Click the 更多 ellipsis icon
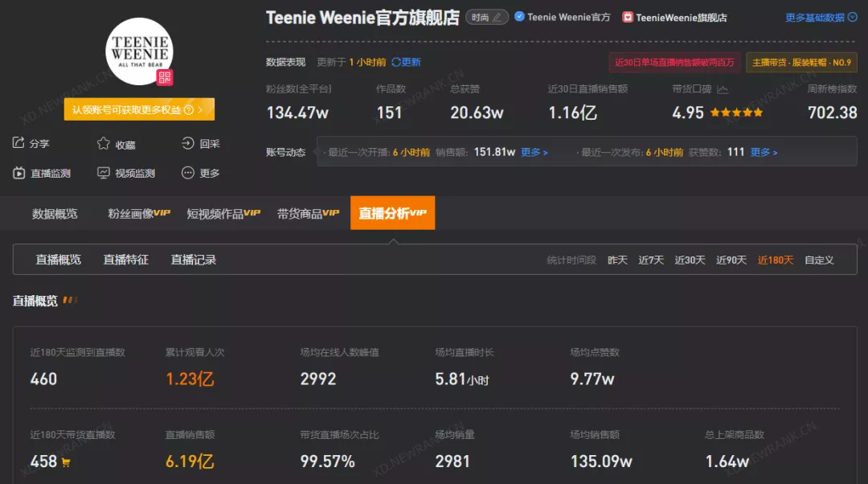868x484 pixels. 188,173
